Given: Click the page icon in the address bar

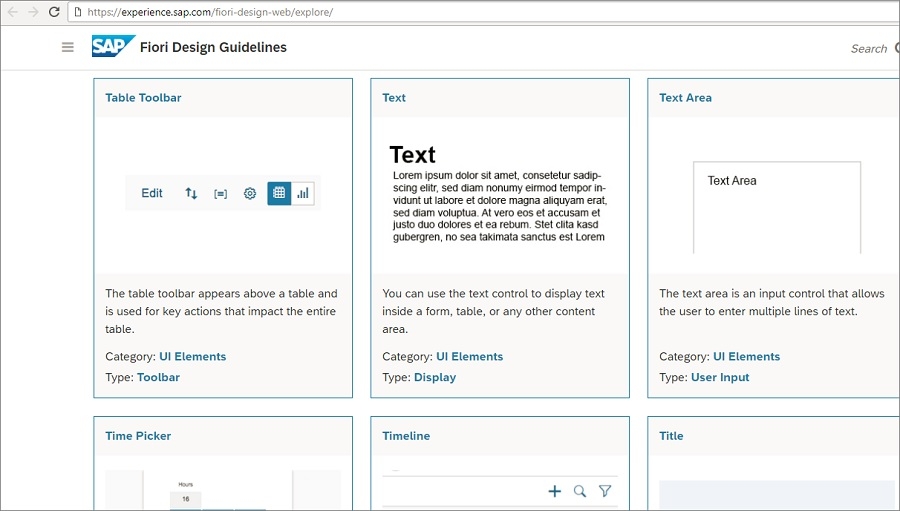Looking at the screenshot, I should click(x=78, y=11).
